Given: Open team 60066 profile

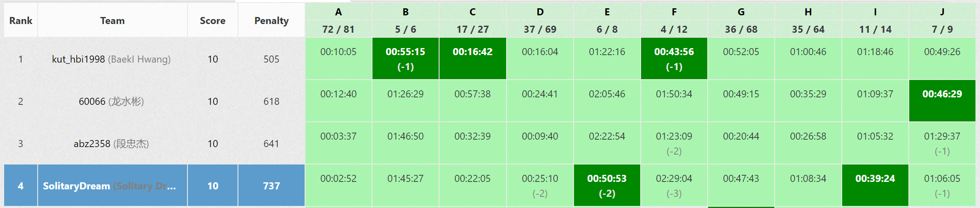Looking at the screenshot, I should click(x=92, y=102).
